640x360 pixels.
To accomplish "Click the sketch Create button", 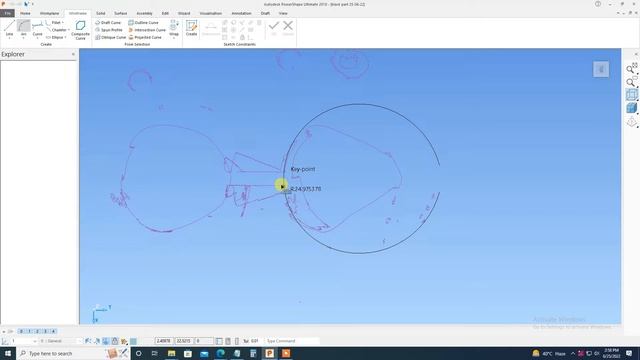I will pos(191,28).
